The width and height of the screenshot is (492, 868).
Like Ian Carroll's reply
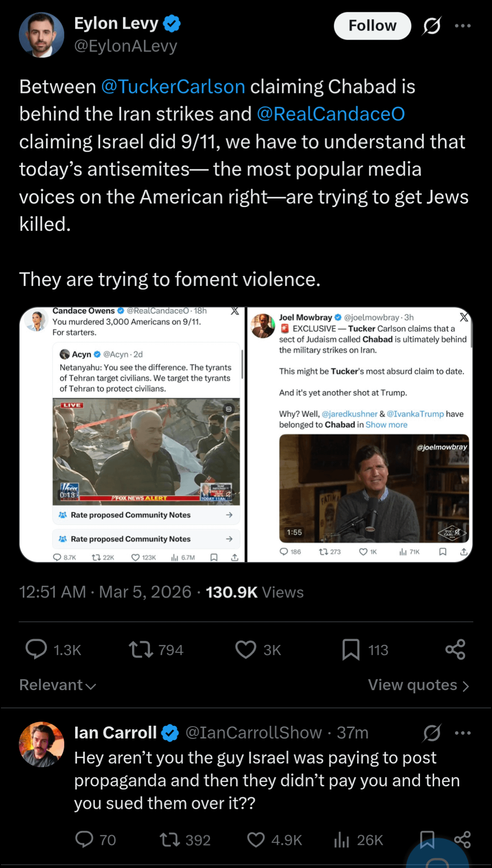click(x=256, y=839)
